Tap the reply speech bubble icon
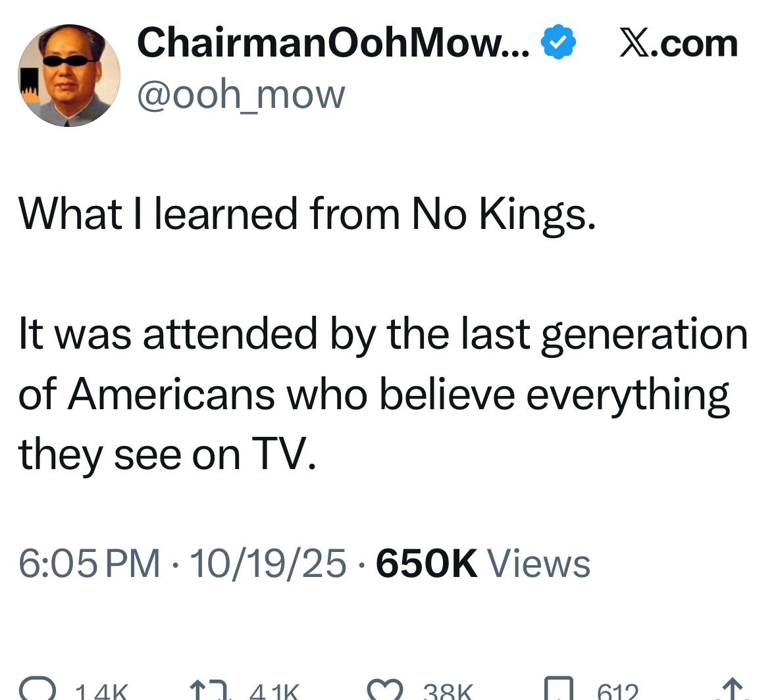 (36, 689)
